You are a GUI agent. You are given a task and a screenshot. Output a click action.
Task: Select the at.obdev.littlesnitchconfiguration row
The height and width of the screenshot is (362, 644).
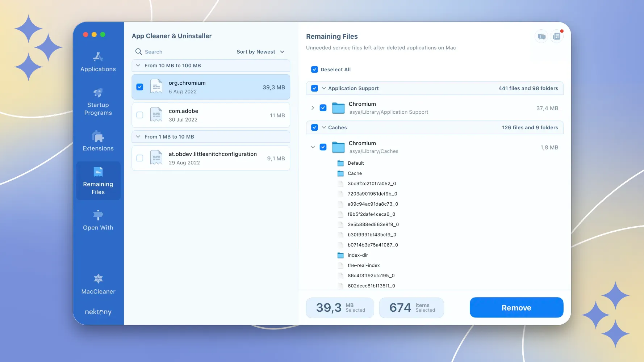click(211, 158)
